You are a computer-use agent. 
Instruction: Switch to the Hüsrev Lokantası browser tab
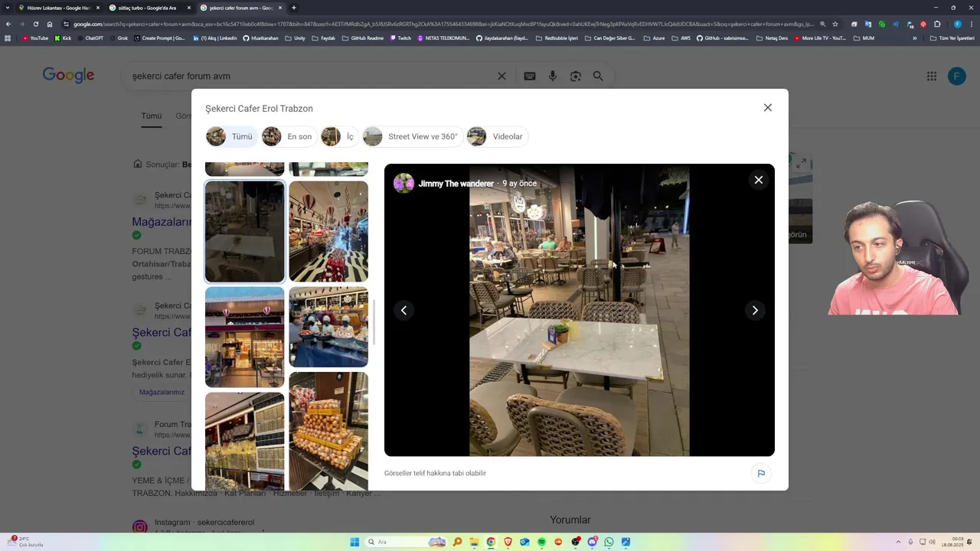pyautogui.click(x=58, y=8)
